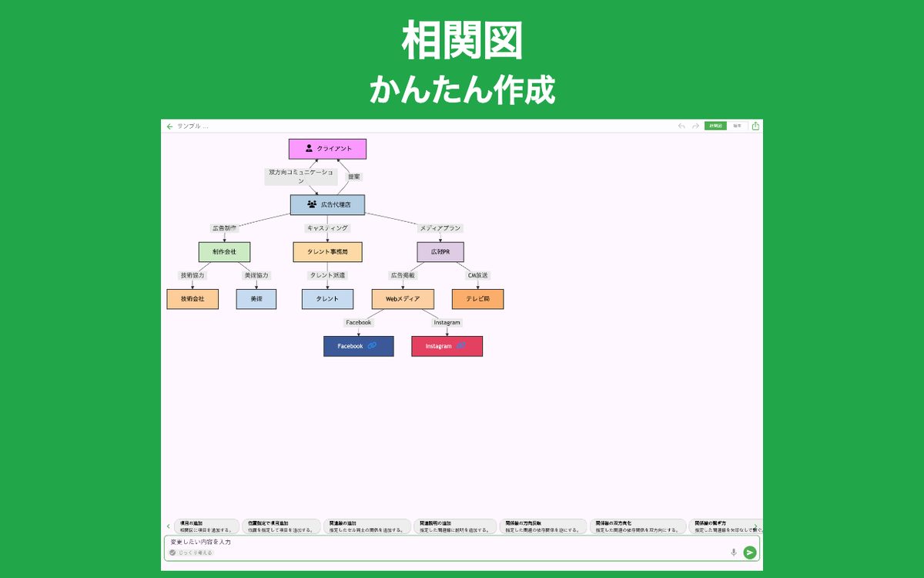This screenshot has width=924, height=578.
Task: Choose the 関係線の方向反転 suggestion chip
Action: [x=544, y=526]
